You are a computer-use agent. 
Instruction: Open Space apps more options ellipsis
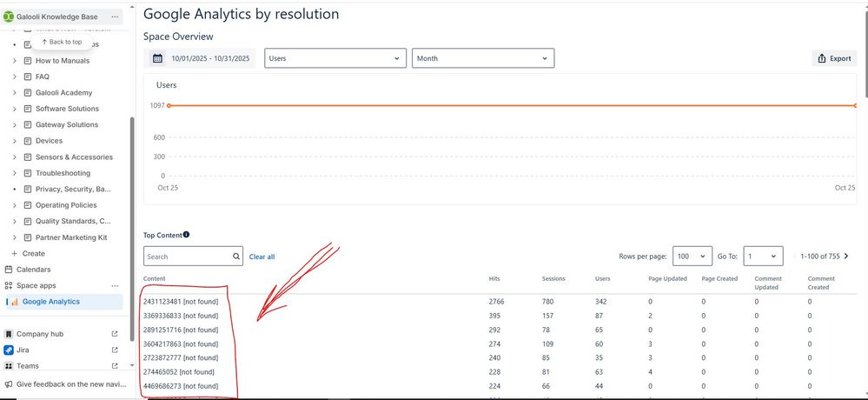point(115,285)
